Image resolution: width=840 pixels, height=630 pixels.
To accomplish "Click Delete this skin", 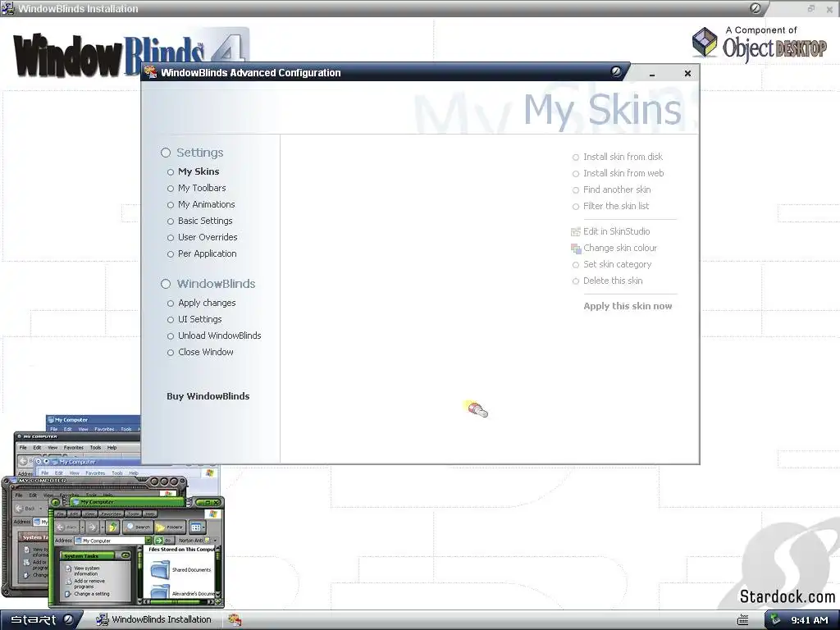I will point(612,281).
